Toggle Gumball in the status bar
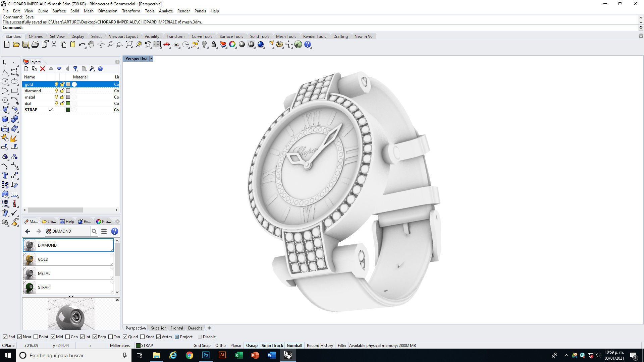 coord(294,346)
